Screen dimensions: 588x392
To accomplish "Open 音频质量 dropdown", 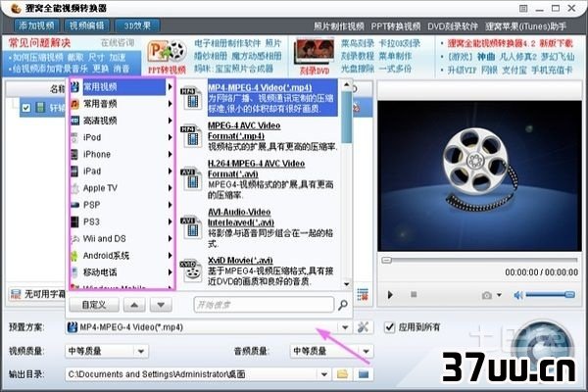I will pos(366,352).
